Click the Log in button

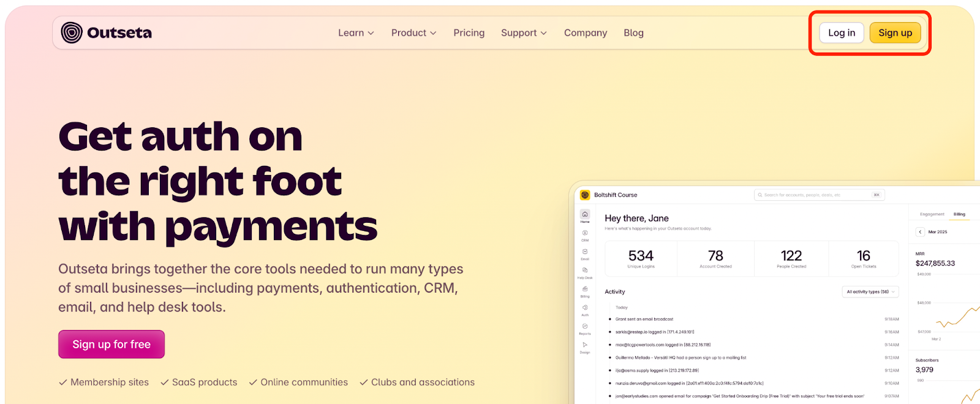pyautogui.click(x=842, y=32)
